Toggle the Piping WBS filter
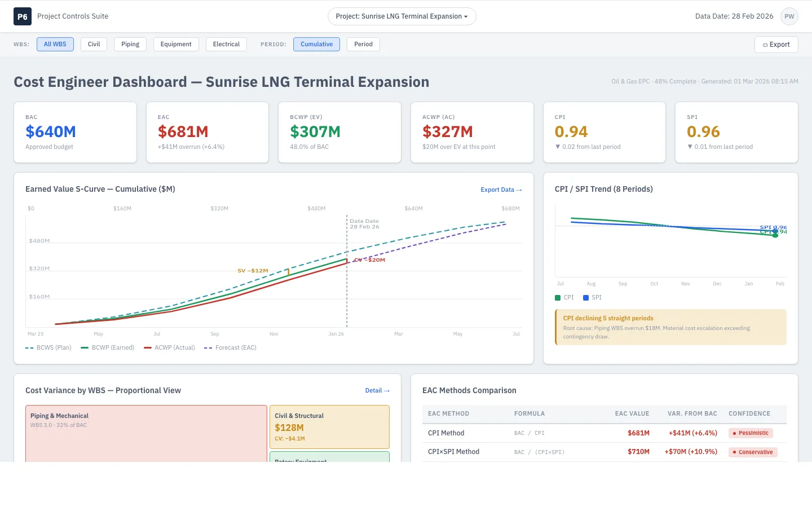 (130, 44)
